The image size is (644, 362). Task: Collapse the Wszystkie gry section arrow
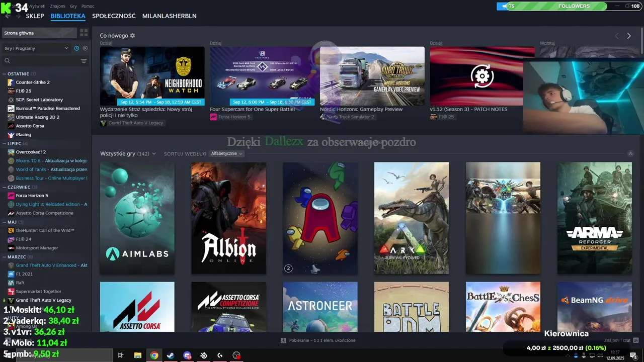coord(630,154)
